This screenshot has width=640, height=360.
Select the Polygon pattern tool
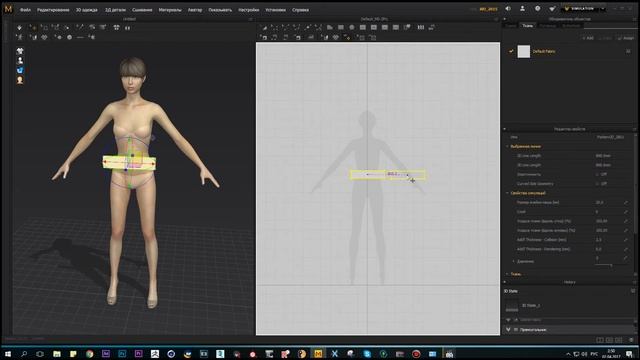[329, 27]
